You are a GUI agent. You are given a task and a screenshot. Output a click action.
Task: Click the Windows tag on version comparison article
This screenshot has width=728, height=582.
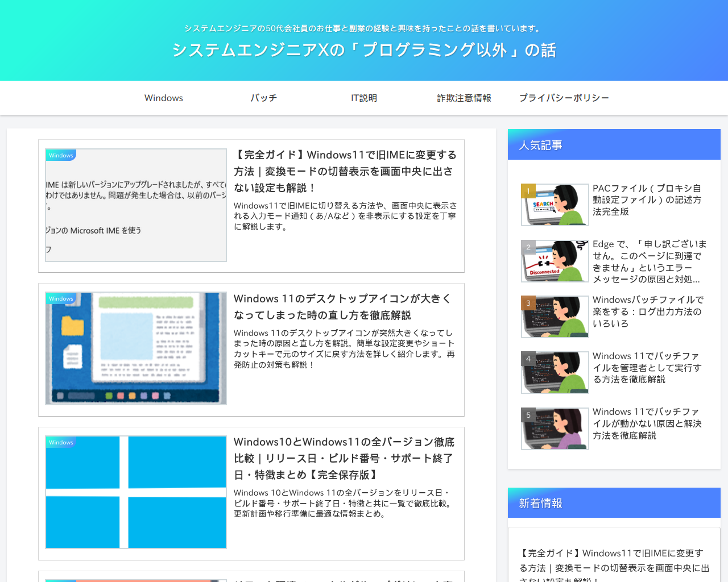click(61, 442)
